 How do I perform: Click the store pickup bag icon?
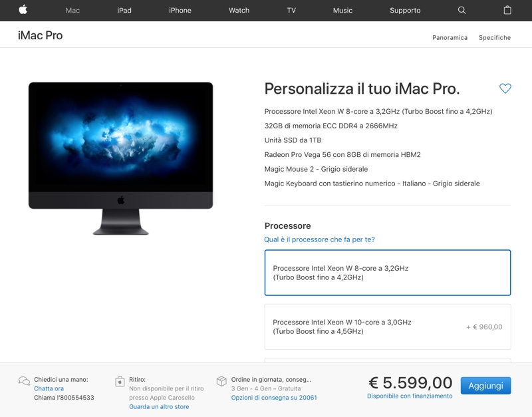tap(120, 381)
